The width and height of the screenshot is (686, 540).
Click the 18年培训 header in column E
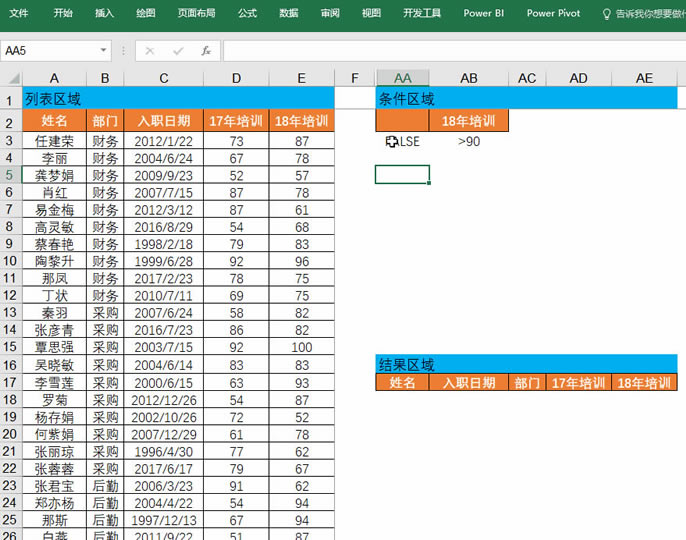(x=301, y=120)
